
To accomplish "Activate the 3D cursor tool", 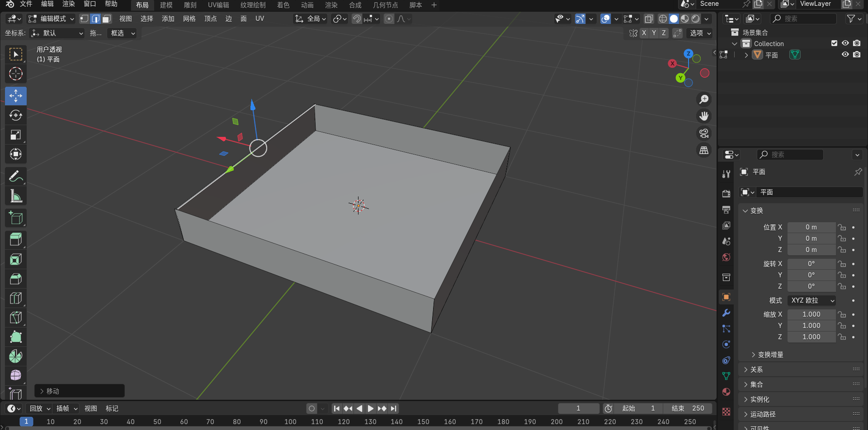I will [16, 74].
